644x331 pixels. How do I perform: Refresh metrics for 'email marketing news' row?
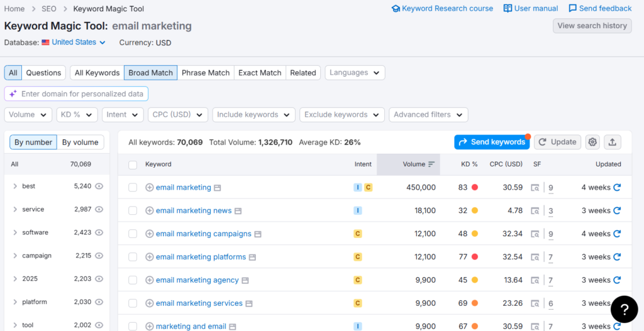pyautogui.click(x=617, y=211)
